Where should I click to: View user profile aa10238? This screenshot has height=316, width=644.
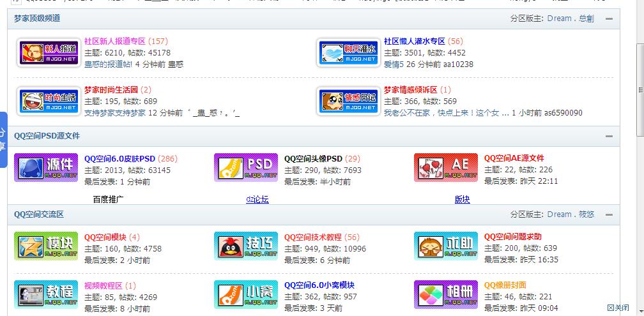[458, 64]
